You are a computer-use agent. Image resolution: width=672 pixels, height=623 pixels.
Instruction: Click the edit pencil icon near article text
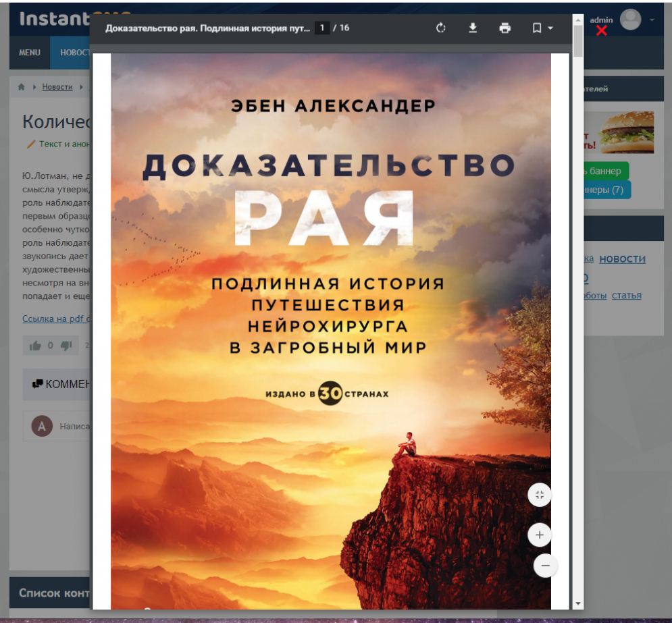(31, 144)
